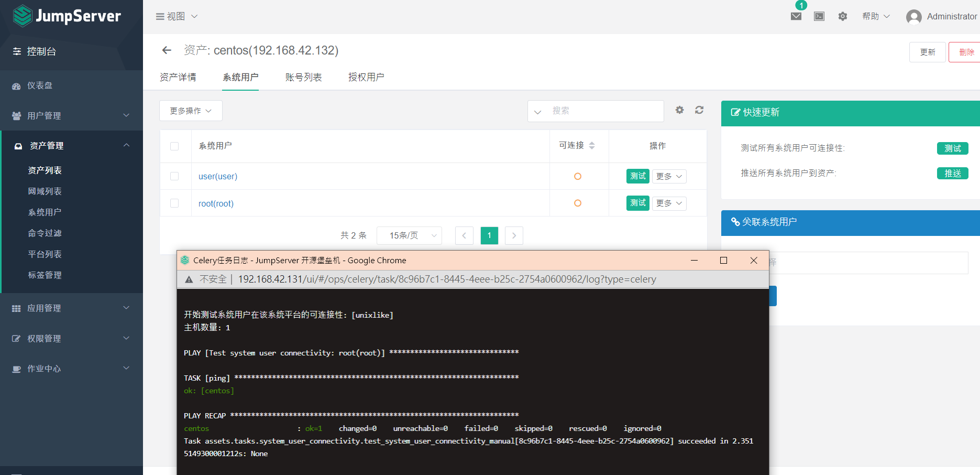Open 更多 dropdown for root(root)
The width and height of the screenshot is (980, 475).
[x=669, y=203]
